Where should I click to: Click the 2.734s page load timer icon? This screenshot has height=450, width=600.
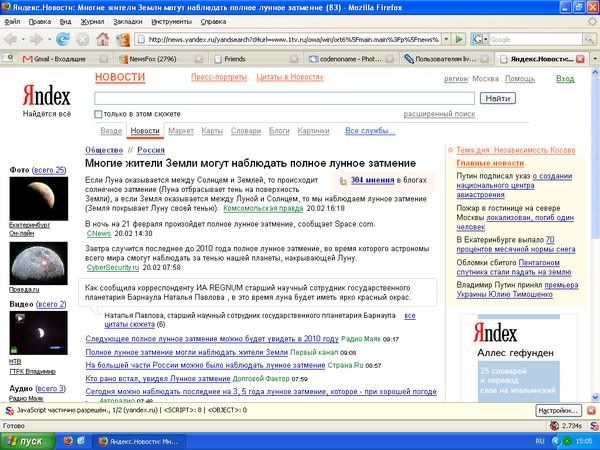(x=554, y=426)
